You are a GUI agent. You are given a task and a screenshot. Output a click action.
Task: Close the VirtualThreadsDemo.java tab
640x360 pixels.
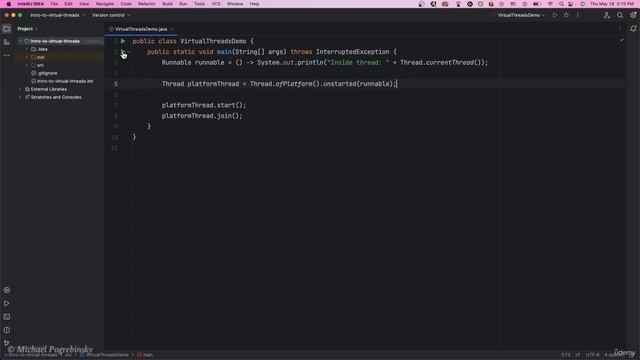(172, 29)
